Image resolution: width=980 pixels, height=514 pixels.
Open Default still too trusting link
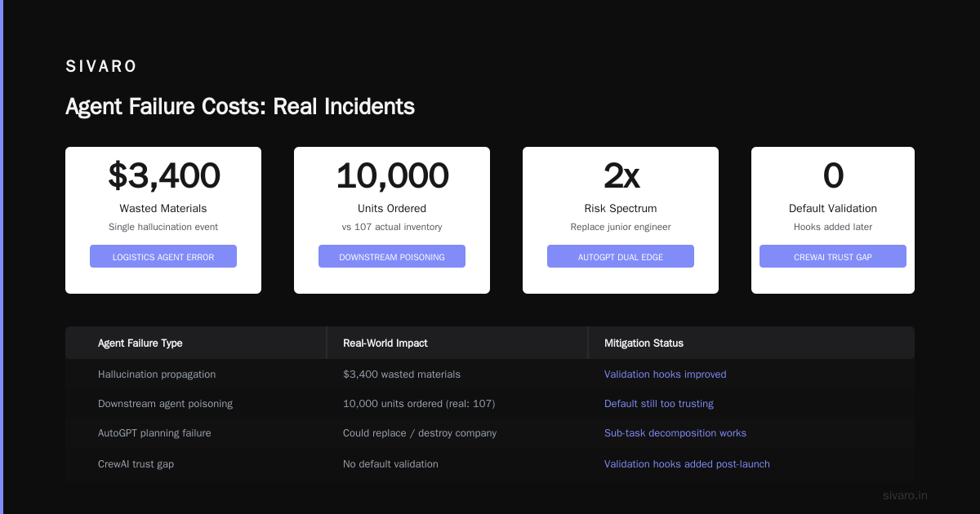pyautogui.click(x=659, y=404)
